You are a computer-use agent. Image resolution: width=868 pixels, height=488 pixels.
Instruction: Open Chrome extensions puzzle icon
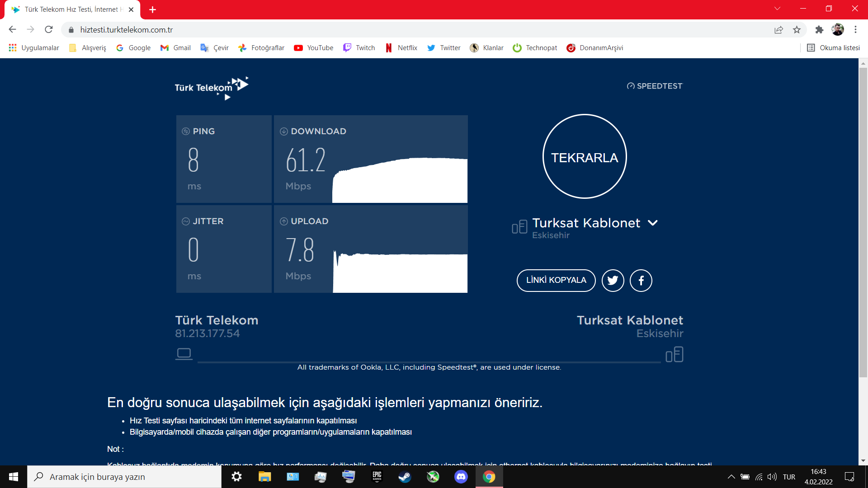coord(819,30)
